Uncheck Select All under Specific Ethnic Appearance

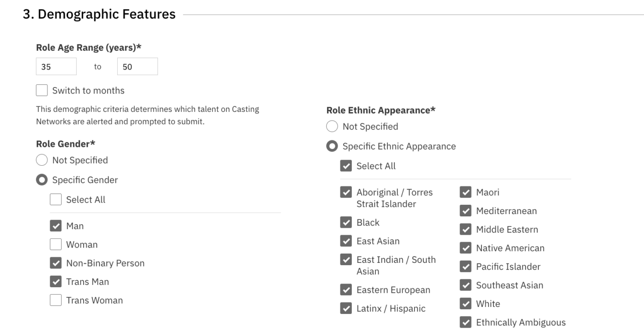pyautogui.click(x=345, y=166)
